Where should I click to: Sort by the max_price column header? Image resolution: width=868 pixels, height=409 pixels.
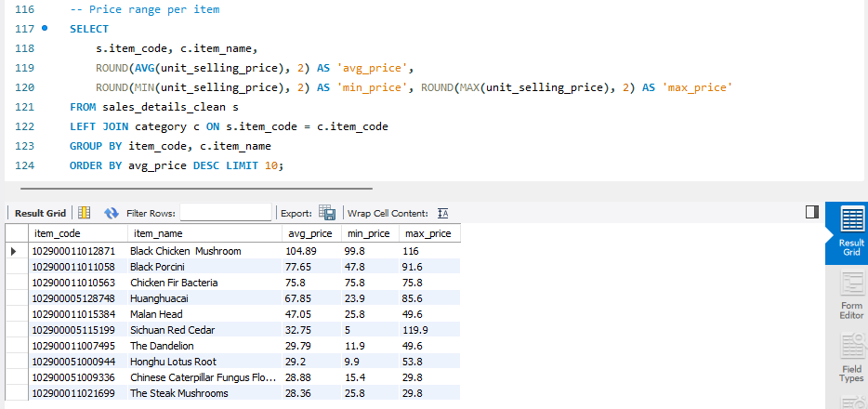429,233
